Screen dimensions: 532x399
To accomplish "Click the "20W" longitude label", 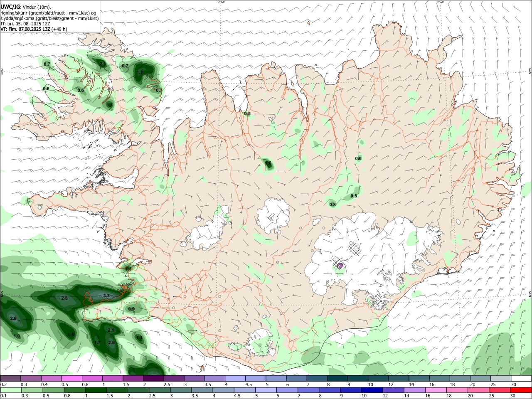I will pos(221,2).
